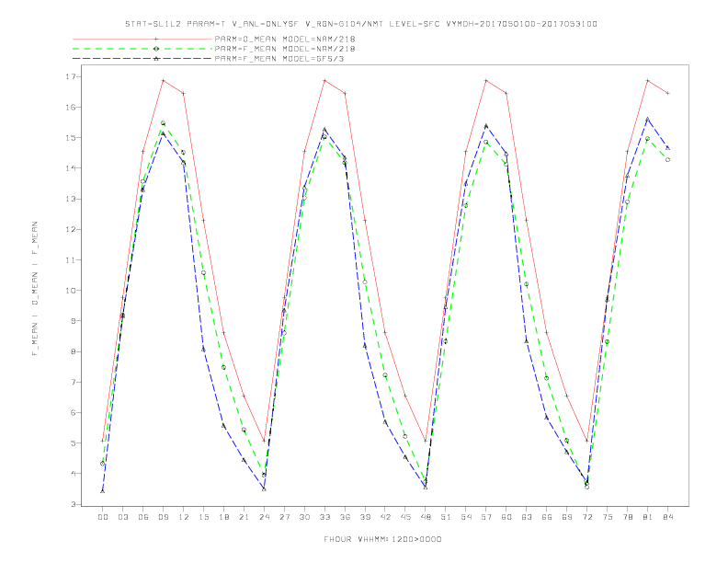Click y-axis tick label 13

click(x=70, y=199)
